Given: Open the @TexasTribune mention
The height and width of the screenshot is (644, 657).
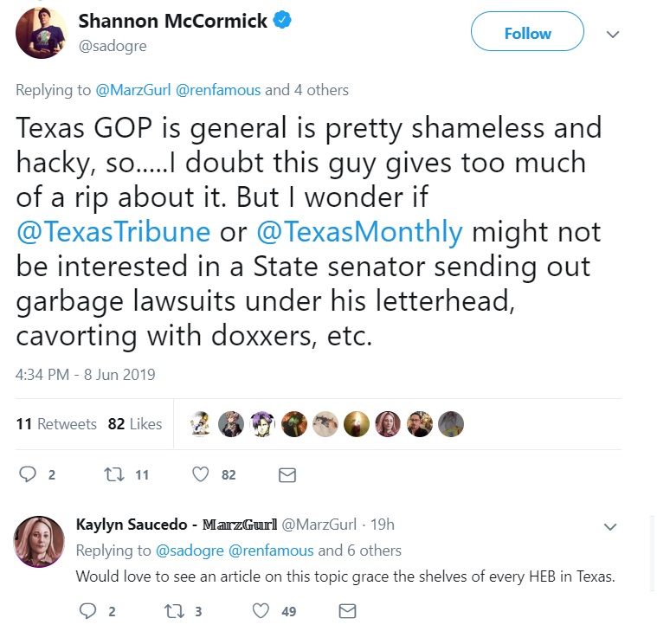Looking at the screenshot, I should pyautogui.click(x=113, y=231).
